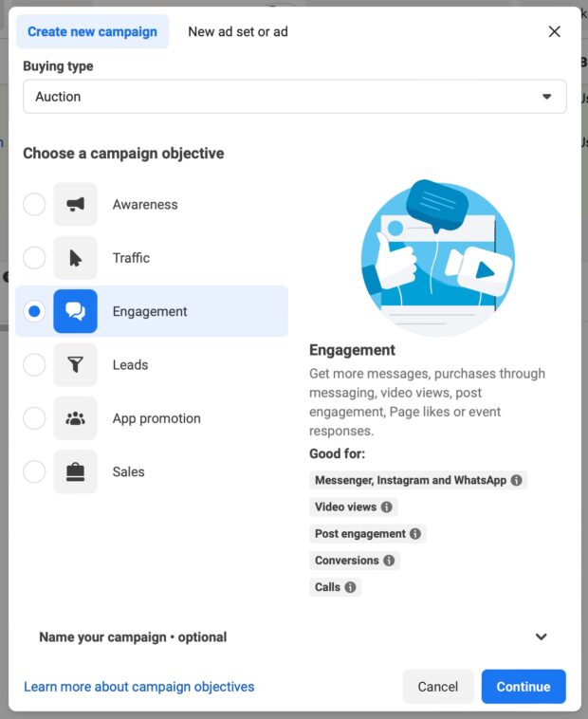Click the Traffic cursor icon
Screen dimensions: 588x719
click(x=75, y=258)
